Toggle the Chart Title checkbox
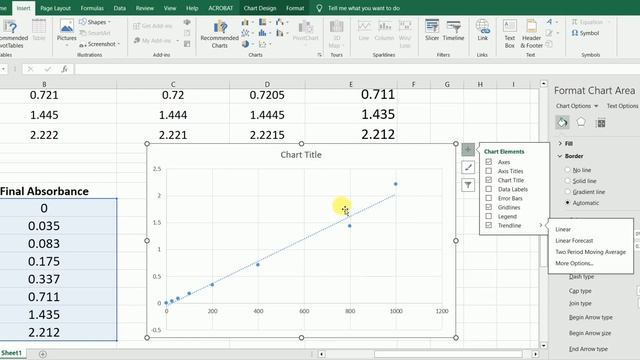This screenshot has width=640, height=360. tap(489, 180)
